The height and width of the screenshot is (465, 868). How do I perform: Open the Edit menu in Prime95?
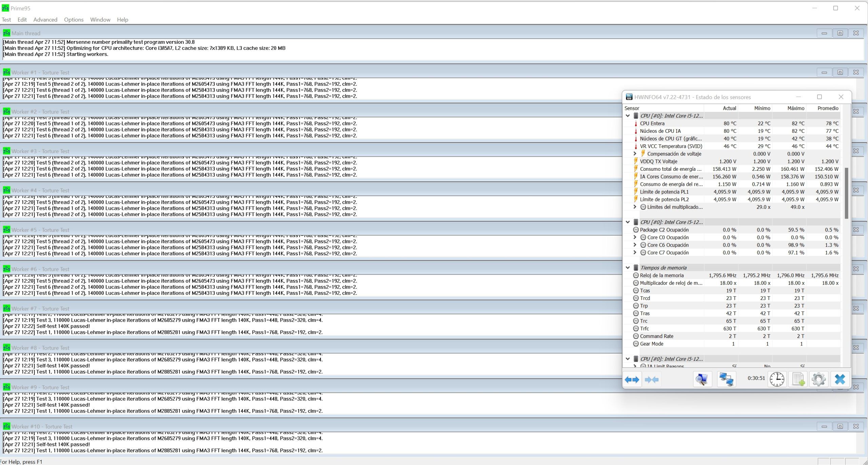point(22,20)
